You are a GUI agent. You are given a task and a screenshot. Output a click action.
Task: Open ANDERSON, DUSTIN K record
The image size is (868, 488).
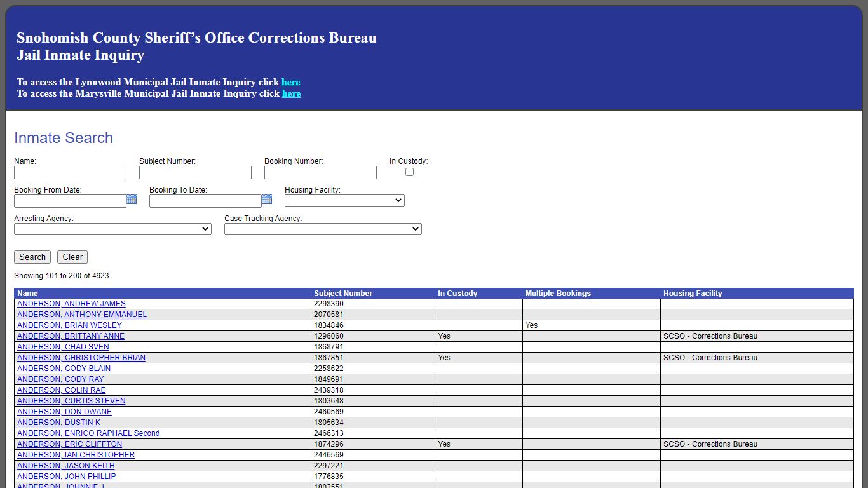pos(58,423)
